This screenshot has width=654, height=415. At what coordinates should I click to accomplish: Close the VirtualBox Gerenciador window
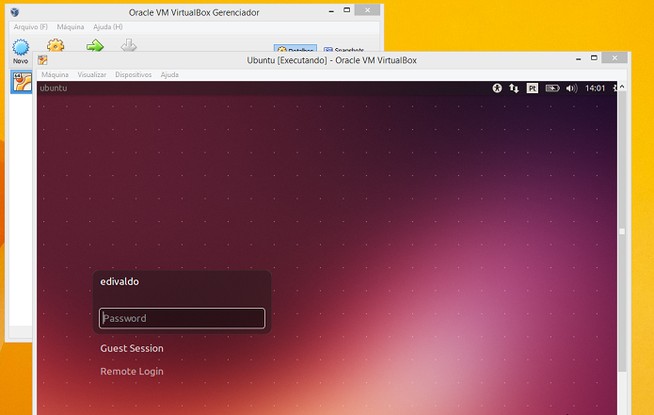tap(367, 10)
